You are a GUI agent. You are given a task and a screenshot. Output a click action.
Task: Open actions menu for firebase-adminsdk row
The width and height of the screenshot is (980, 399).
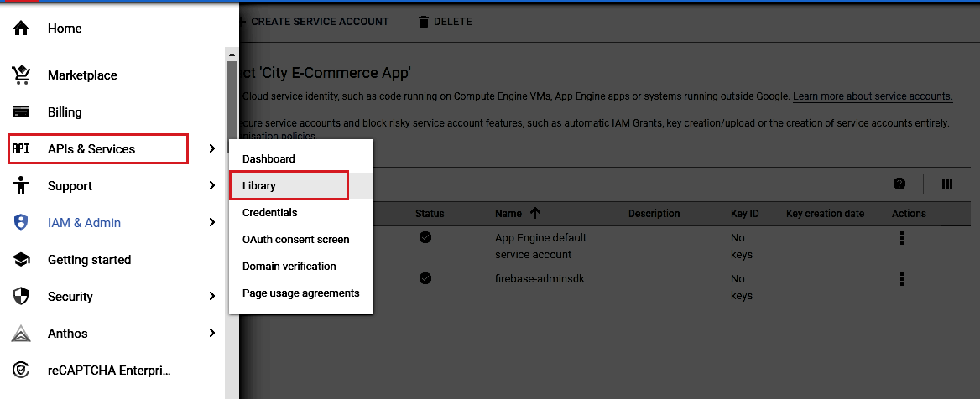[x=901, y=278]
